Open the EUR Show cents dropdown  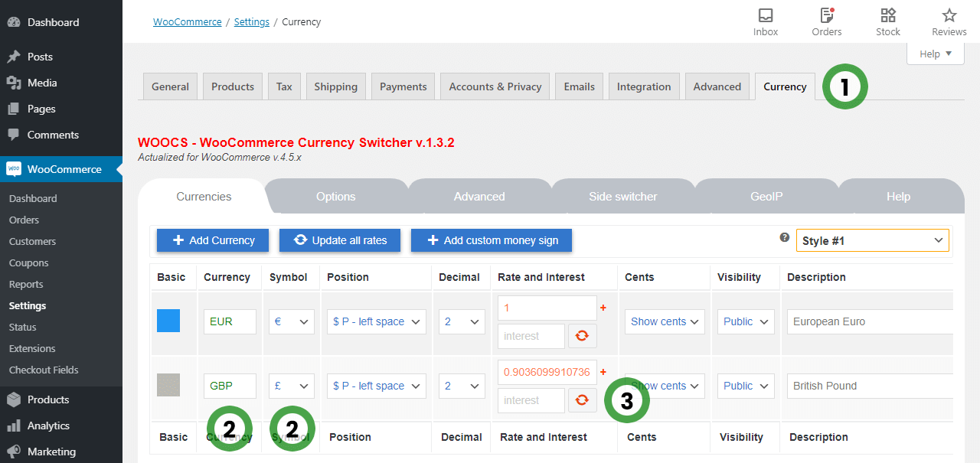pos(665,321)
